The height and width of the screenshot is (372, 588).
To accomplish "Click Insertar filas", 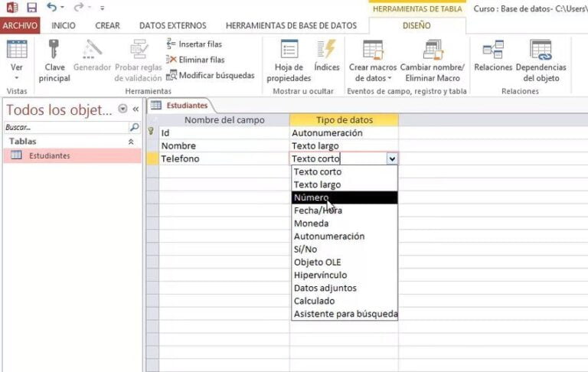I will click(x=194, y=44).
